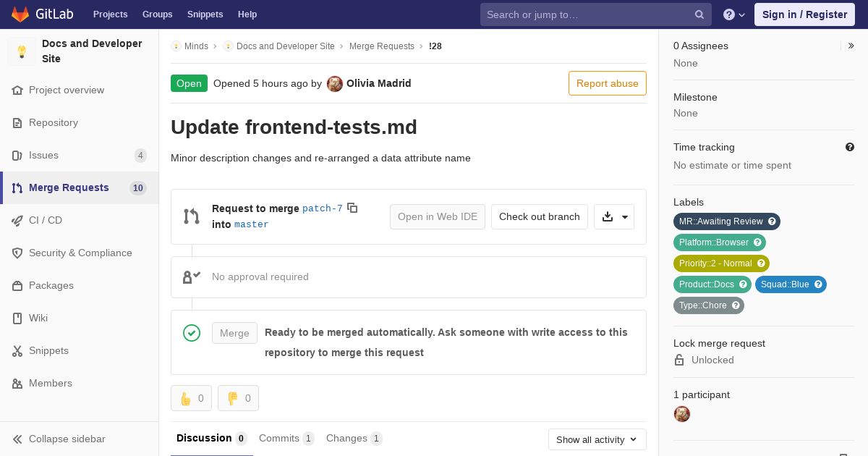Click the search magnifier icon

pyautogui.click(x=699, y=14)
